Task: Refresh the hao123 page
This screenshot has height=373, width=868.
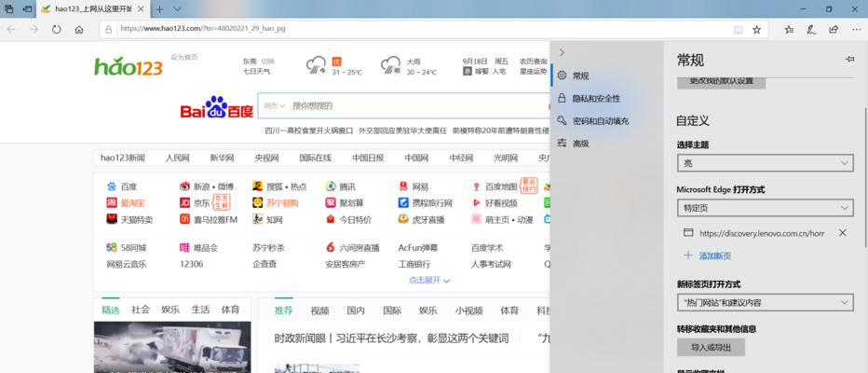Action: 57,30
